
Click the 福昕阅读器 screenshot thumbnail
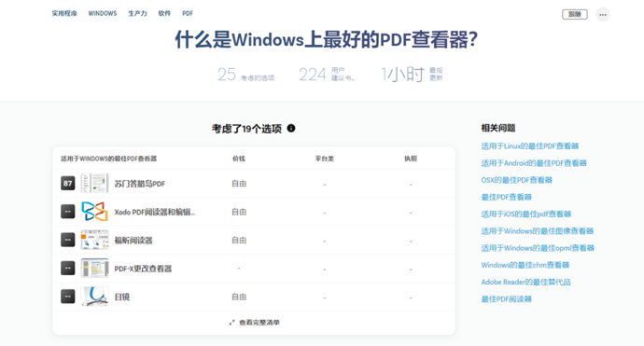point(94,240)
